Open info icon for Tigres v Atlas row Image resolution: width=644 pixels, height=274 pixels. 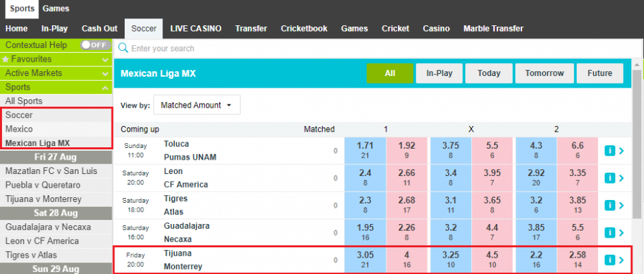point(610,206)
